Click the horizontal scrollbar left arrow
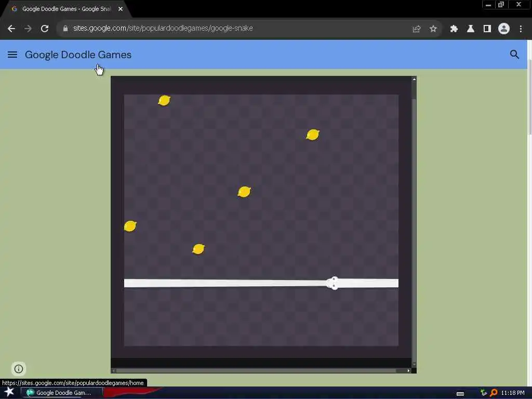 pyautogui.click(x=113, y=370)
